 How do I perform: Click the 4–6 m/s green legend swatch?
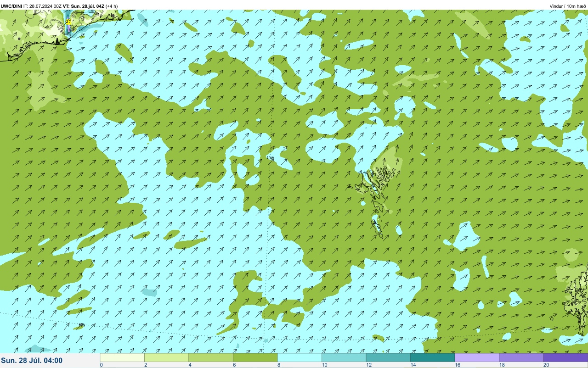(211, 357)
